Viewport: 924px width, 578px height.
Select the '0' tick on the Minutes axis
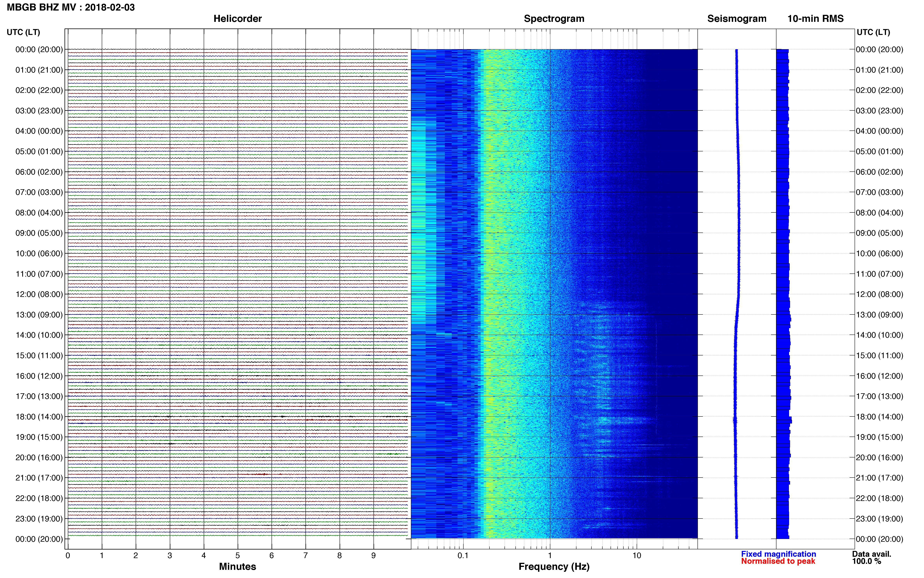click(68, 555)
